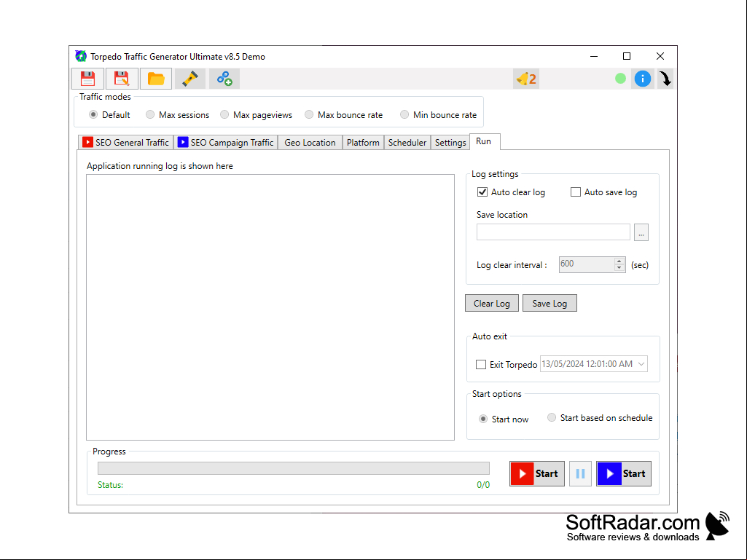The width and height of the screenshot is (747, 560).
Task: Click the progress bar
Action: point(294,468)
